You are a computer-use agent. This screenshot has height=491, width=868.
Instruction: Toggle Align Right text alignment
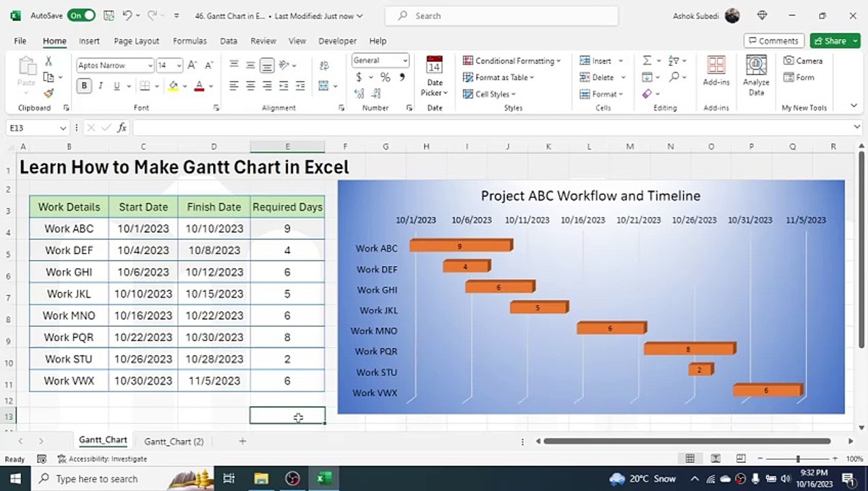point(267,86)
